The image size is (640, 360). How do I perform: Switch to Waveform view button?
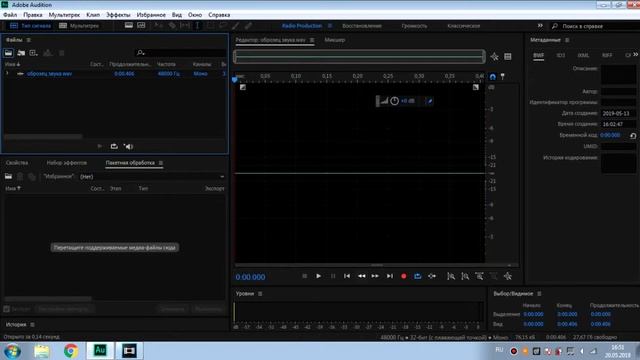[x=31, y=26]
